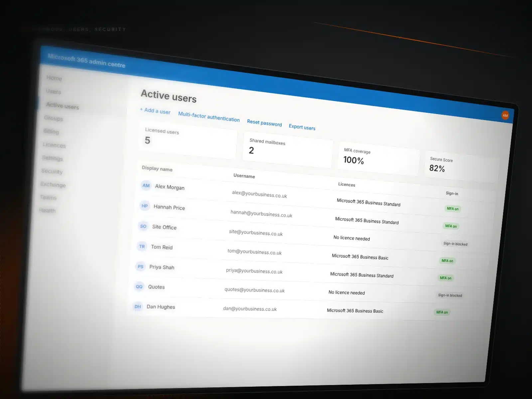Click the Sign-in blocked badge for Quotes
532x399 pixels.
pos(450,295)
